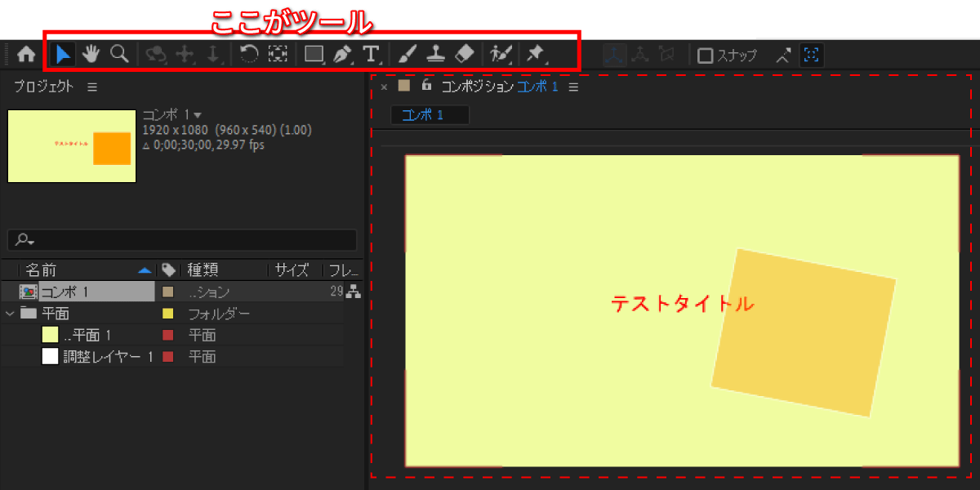Select the Type (T) tool
The image size is (980, 490).
pos(372,55)
